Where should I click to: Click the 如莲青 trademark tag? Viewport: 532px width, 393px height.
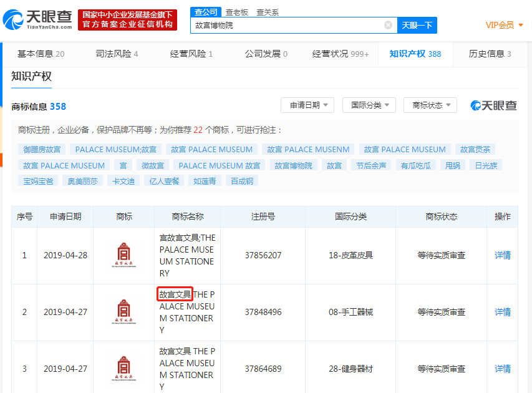(205, 182)
